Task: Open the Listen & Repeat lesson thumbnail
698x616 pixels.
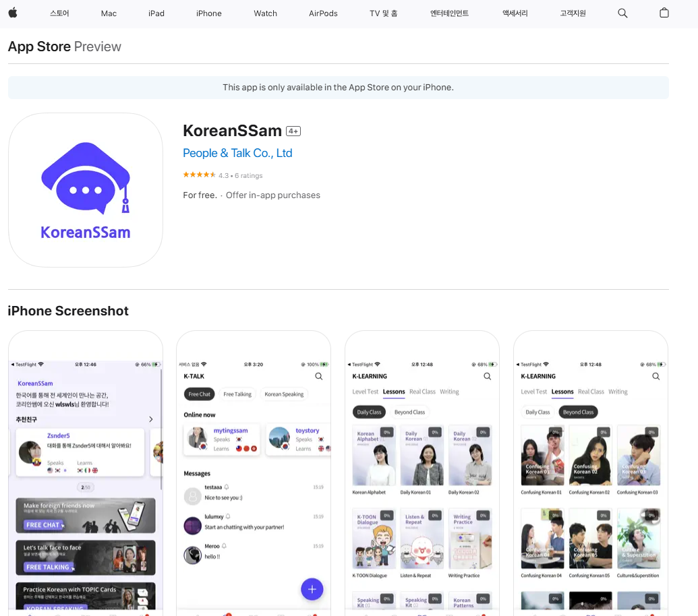Action: click(x=422, y=538)
